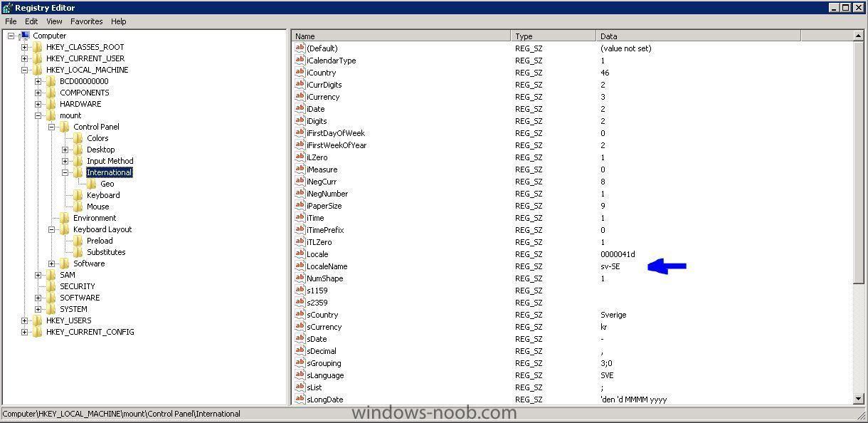
Task: Sort values by Data column header
Action: [699, 36]
